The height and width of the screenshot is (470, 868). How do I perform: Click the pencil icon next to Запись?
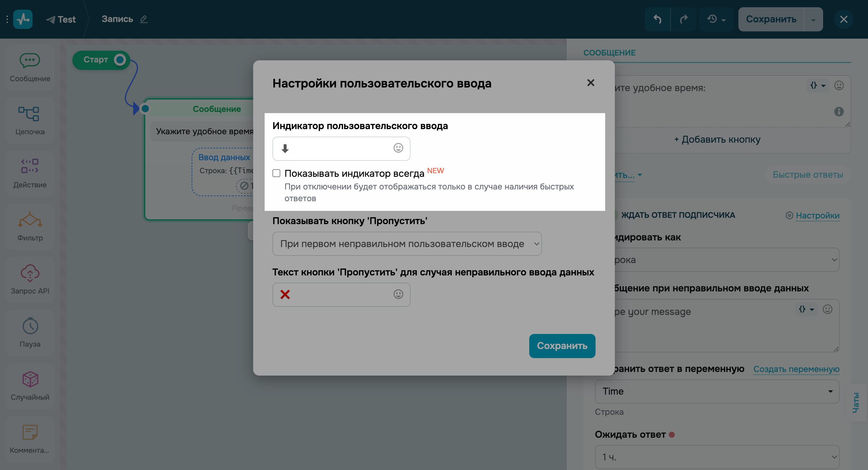(144, 19)
